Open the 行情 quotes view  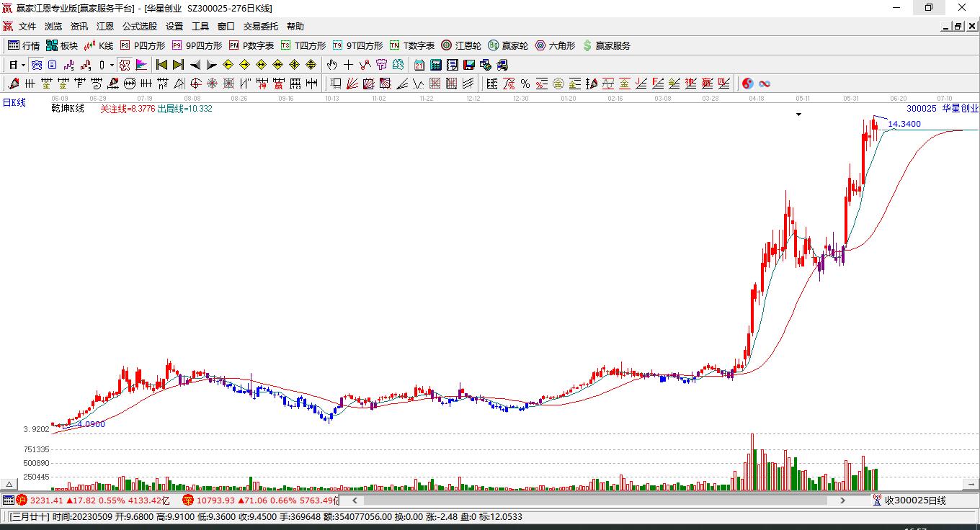24,45
